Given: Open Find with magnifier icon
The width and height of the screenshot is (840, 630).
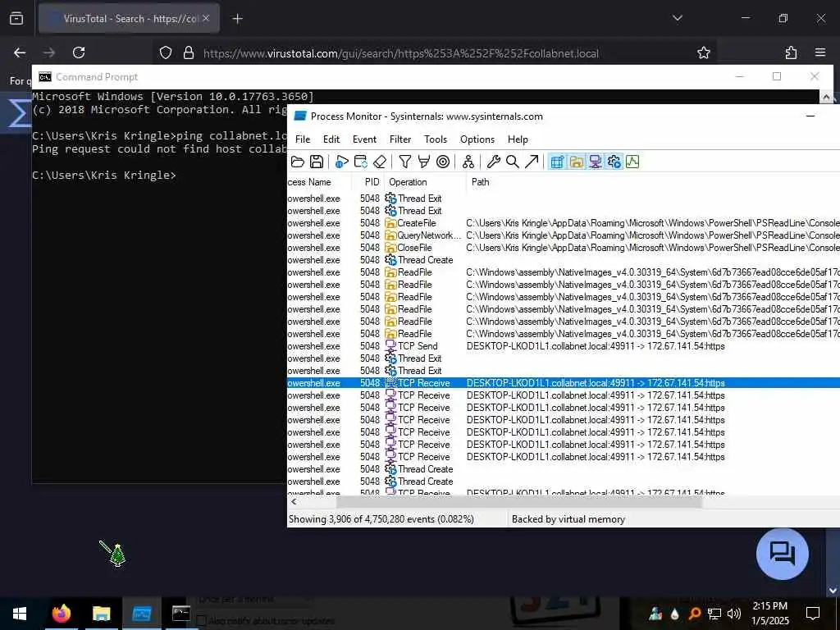Looking at the screenshot, I should pyautogui.click(x=512, y=162).
